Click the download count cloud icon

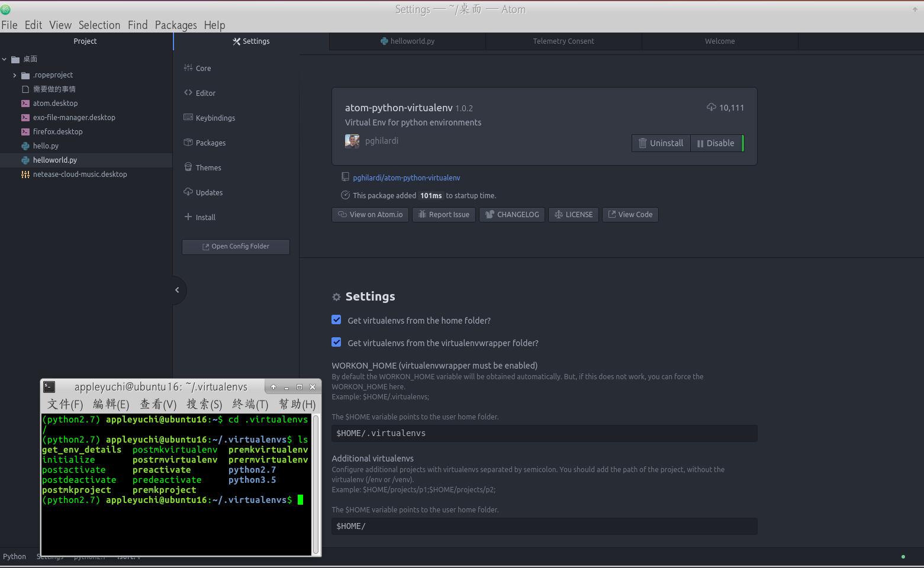711,107
